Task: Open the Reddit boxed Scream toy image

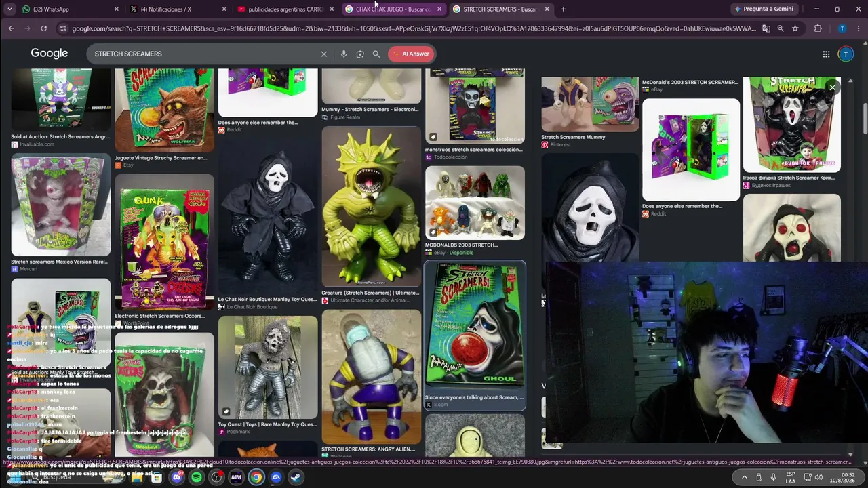Action: coord(691,149)
